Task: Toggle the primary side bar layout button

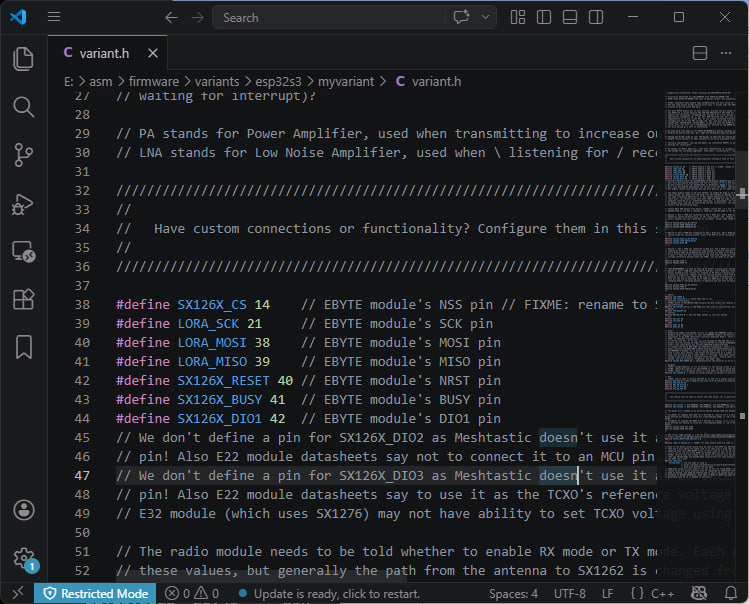Action: point(544,17)
